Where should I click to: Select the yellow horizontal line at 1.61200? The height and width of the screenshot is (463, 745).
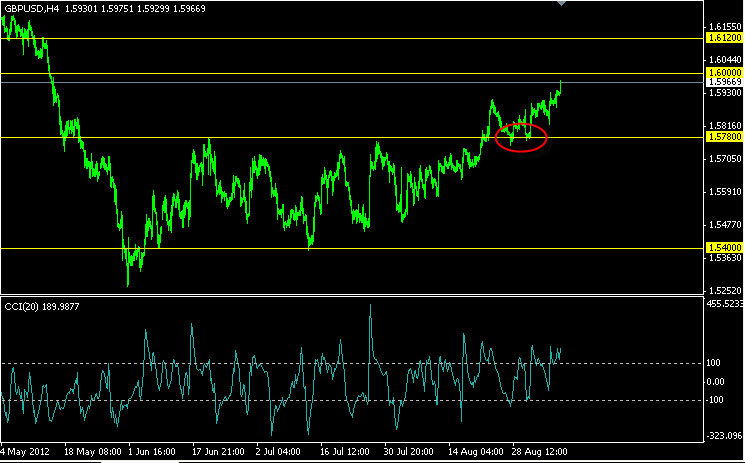[352, 39]
